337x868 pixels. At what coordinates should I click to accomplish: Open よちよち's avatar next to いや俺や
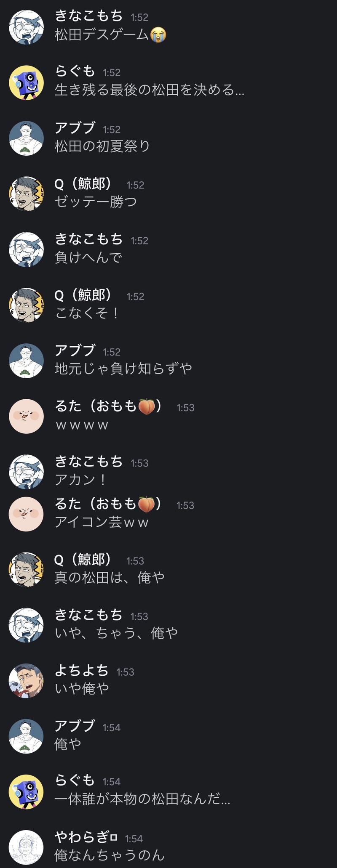pos(27,681)
